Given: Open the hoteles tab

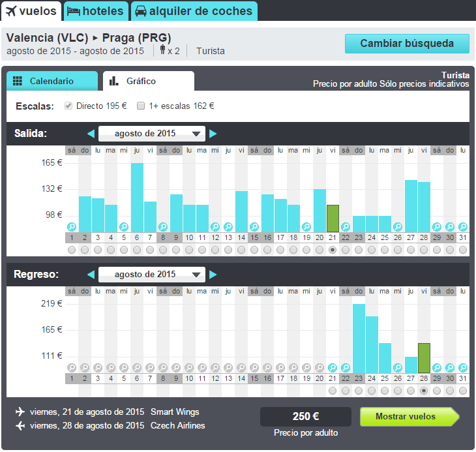Looking at the screenshot, I should pyautogui.click(x=96, y=11).
